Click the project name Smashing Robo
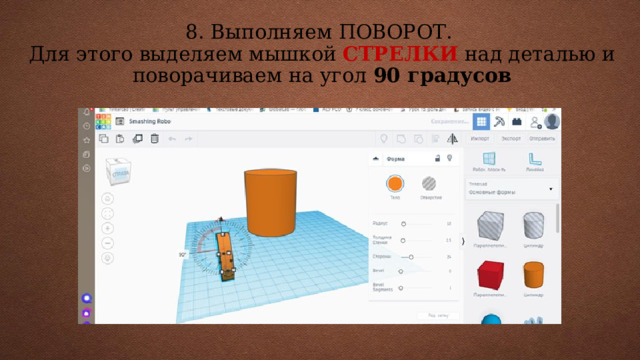The image size is (640, 360). point(150,121)
